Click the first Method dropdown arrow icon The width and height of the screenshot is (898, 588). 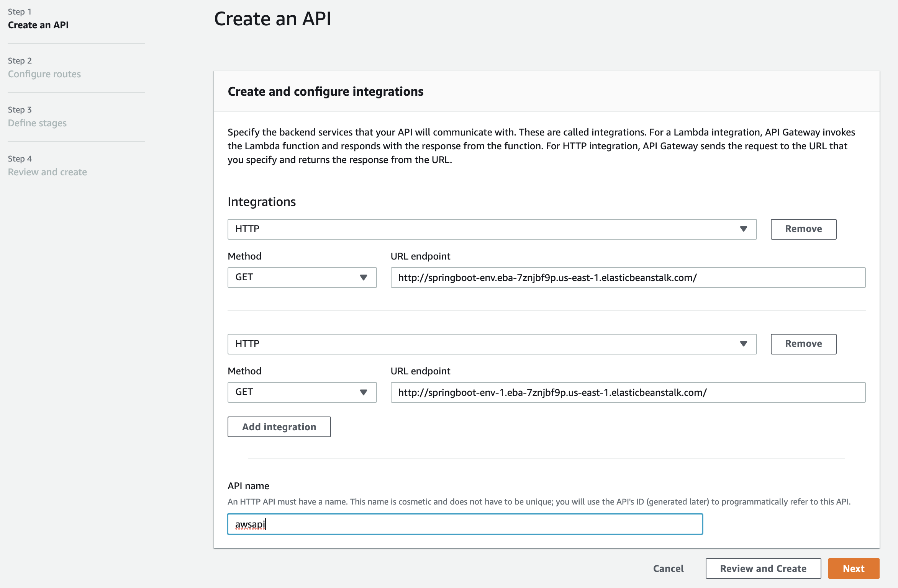click(x=363, y=277)
